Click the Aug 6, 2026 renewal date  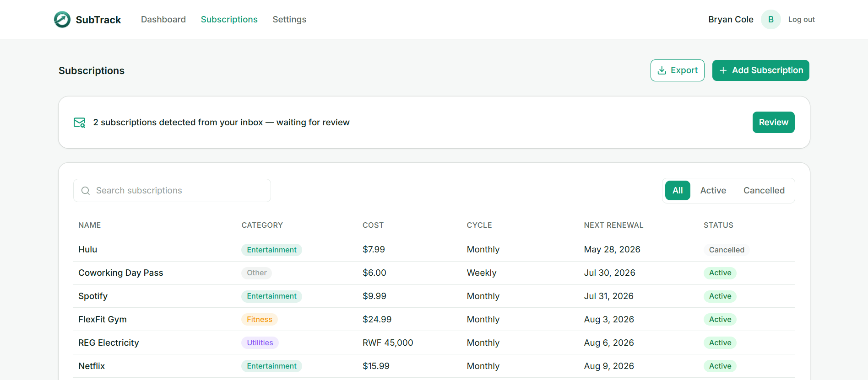[x=609, y=343]
